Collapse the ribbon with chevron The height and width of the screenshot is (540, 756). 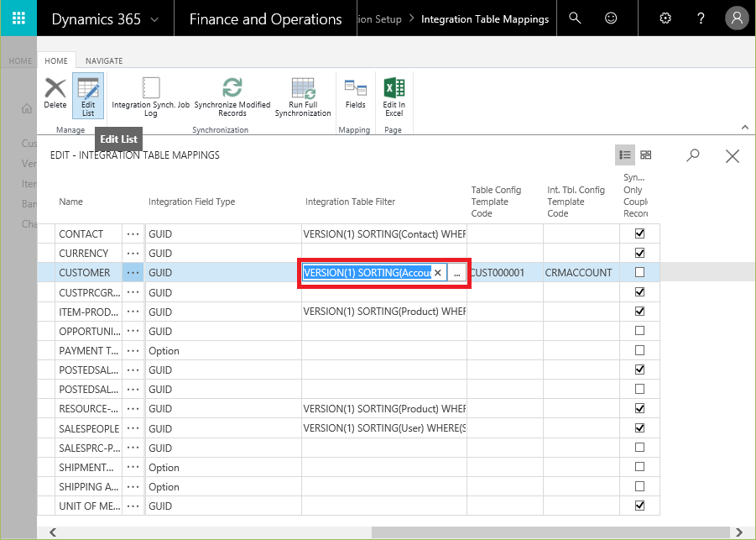coord(745,128)
